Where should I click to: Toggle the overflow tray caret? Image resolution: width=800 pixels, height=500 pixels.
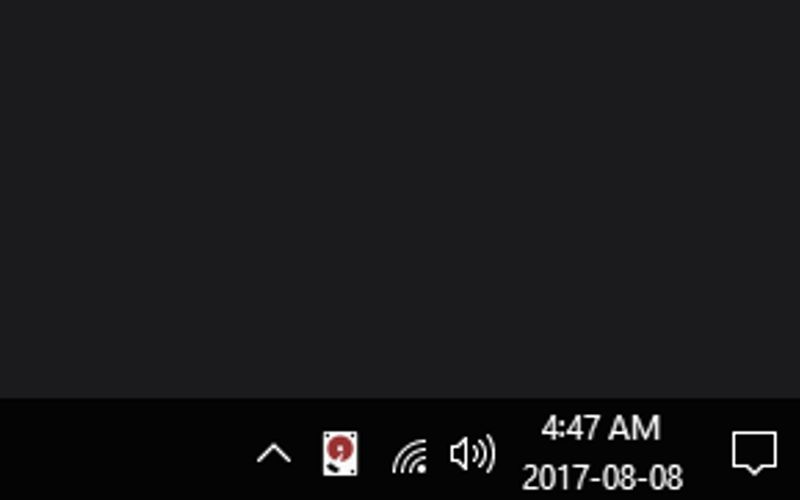(274, 453)
